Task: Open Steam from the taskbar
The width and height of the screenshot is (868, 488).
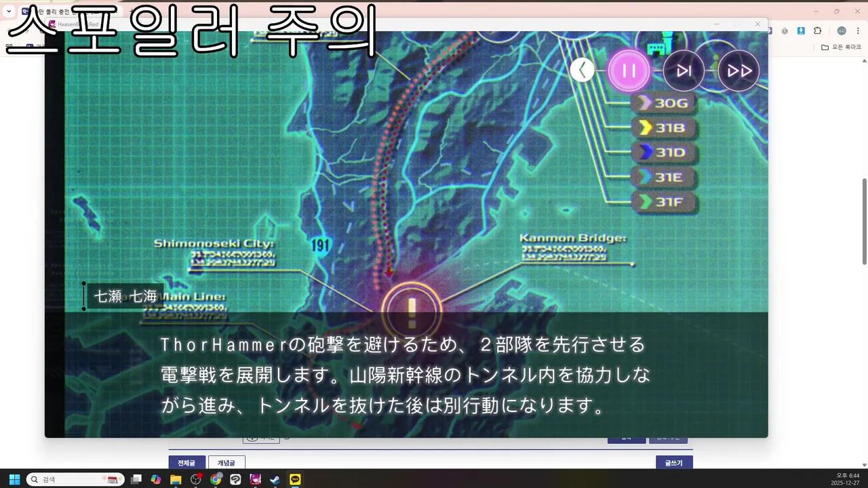Action: (275, 479)
